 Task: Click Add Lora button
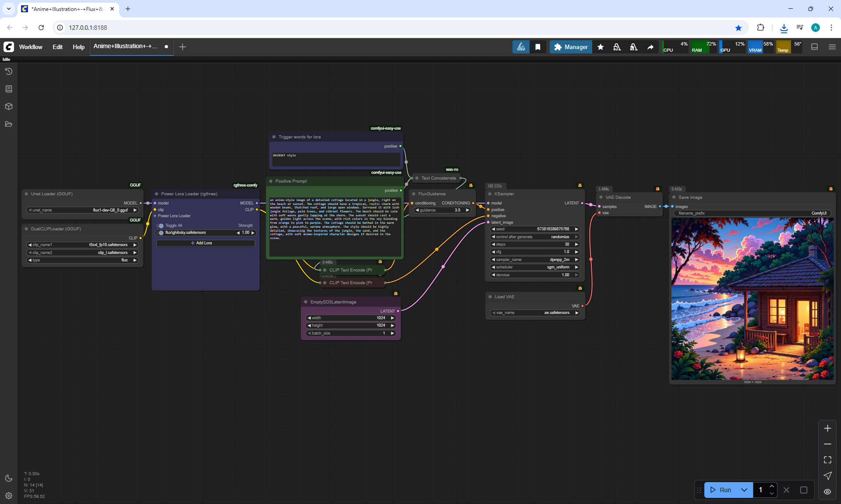[205, 243]
